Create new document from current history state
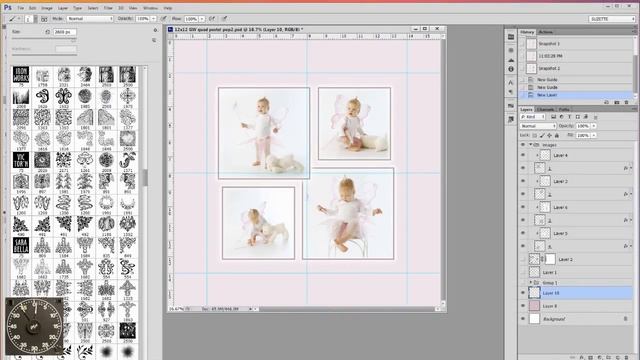Viewport: 640px width, 360px height. [607, 102]
